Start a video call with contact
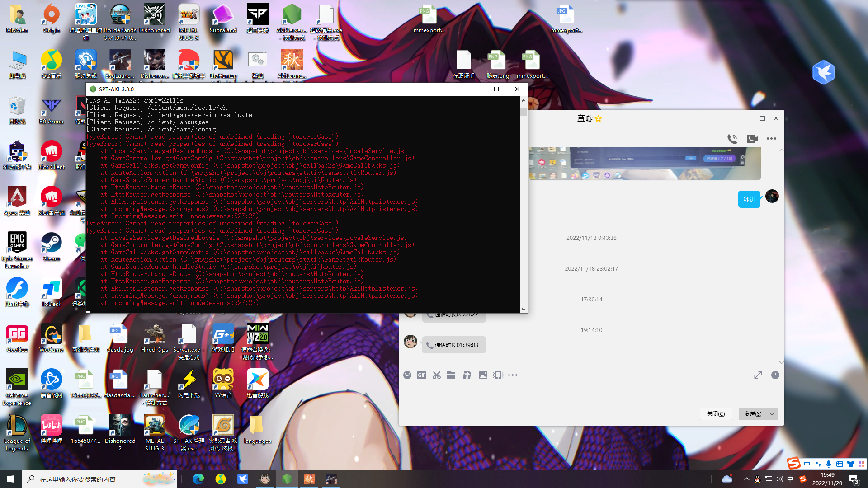This screenshot has height=488, width=868. point(752,139)
